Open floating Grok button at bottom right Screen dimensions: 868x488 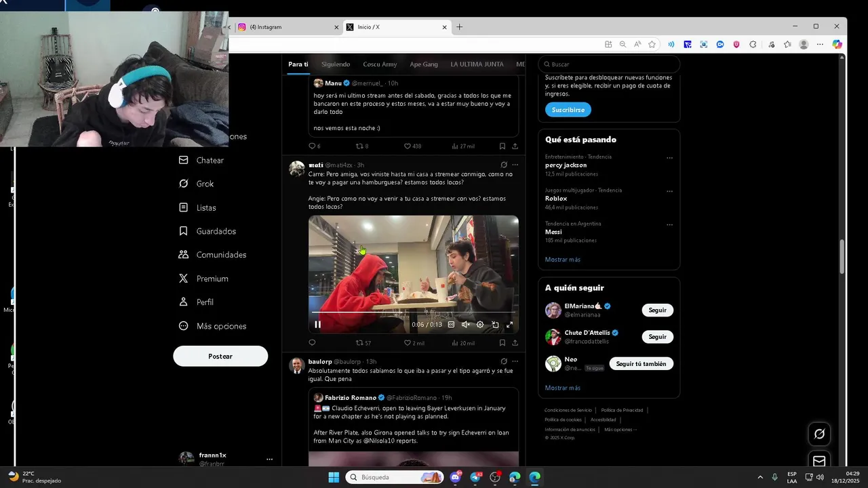coord(819,434)
